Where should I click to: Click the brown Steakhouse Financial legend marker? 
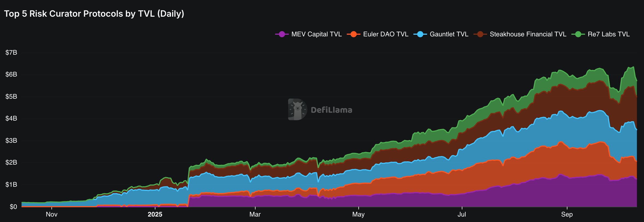click(480, 34)
